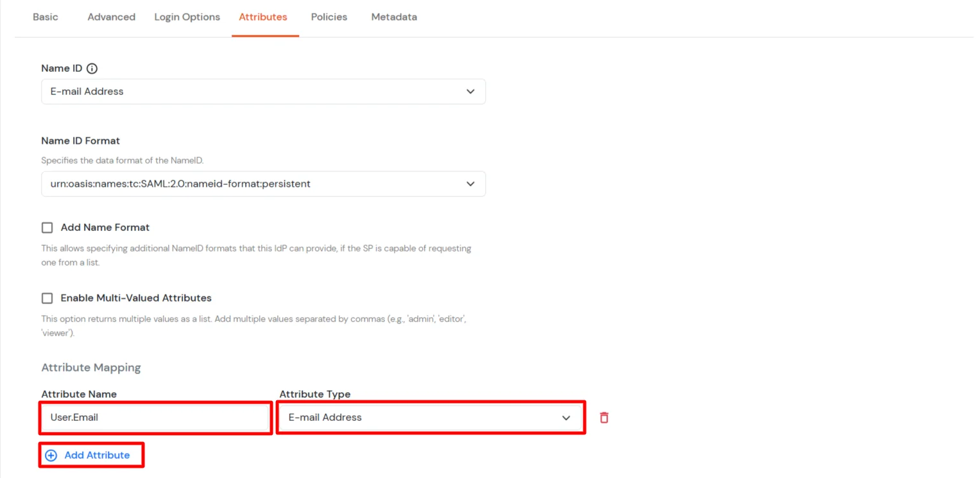Click the Attribute Type dropdown chevron
This screenshot has width=980, height=478.
point(567,417)
